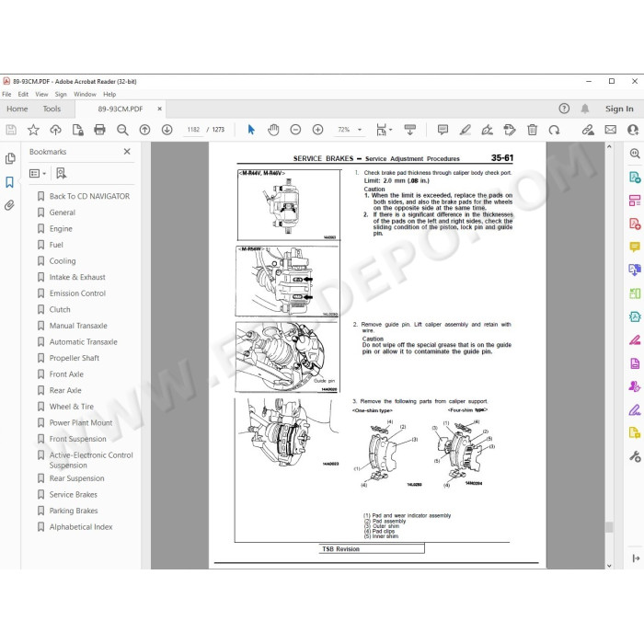
Task: Open yellow Comment tool in right pane
Action: coord(635,247)
